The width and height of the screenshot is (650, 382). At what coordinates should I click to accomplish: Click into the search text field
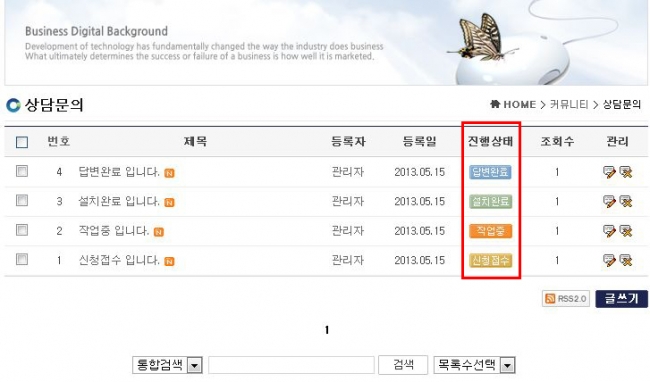point(291,365)
